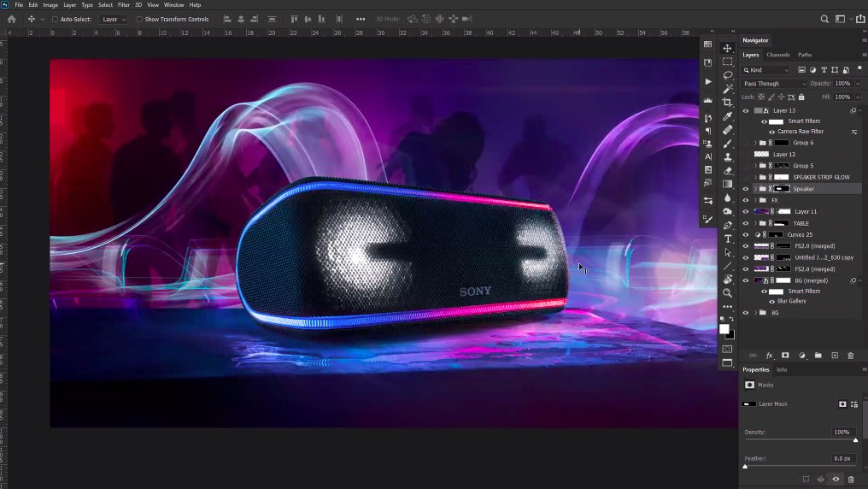Image resolution: width=868 pixels, height=489 pixels.
Task: Click the Home icon in options bar
Action: [x=12, y=19]
